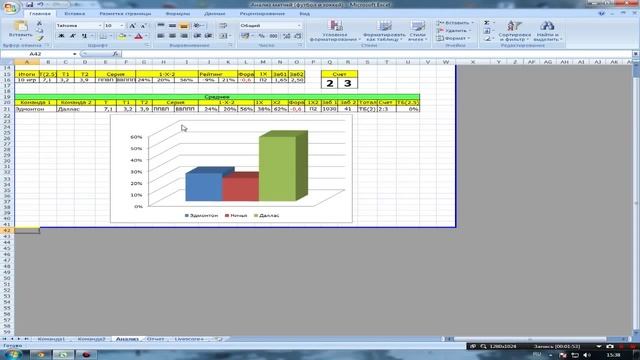Screen dimensions: 640x360
Task: Click the Name Box showing A42
Action: (x=36, y=54)
